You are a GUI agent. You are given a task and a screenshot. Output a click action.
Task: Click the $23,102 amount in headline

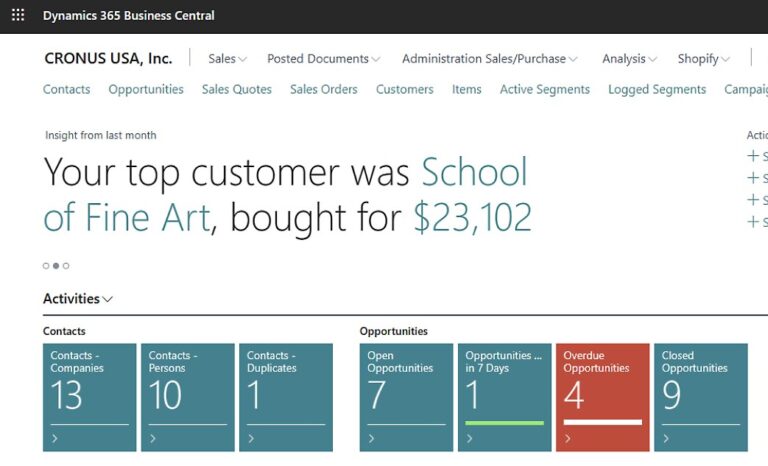pos(473,217)
